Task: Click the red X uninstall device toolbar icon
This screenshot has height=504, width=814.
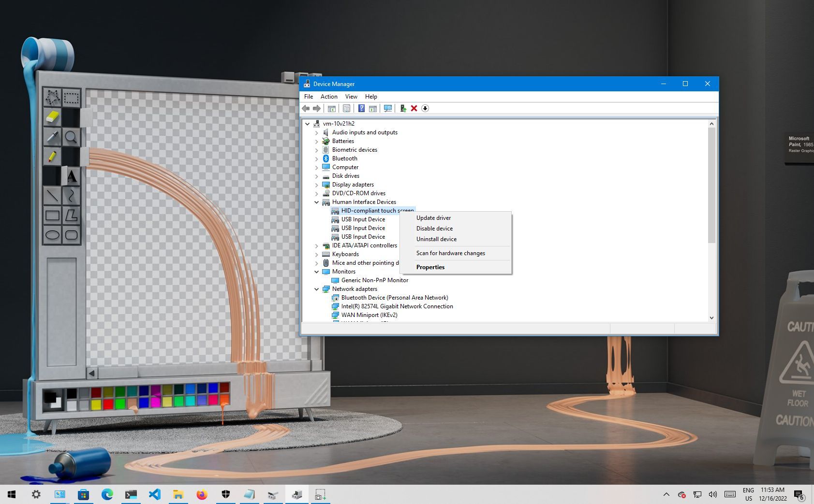Action: coord(414,108)
